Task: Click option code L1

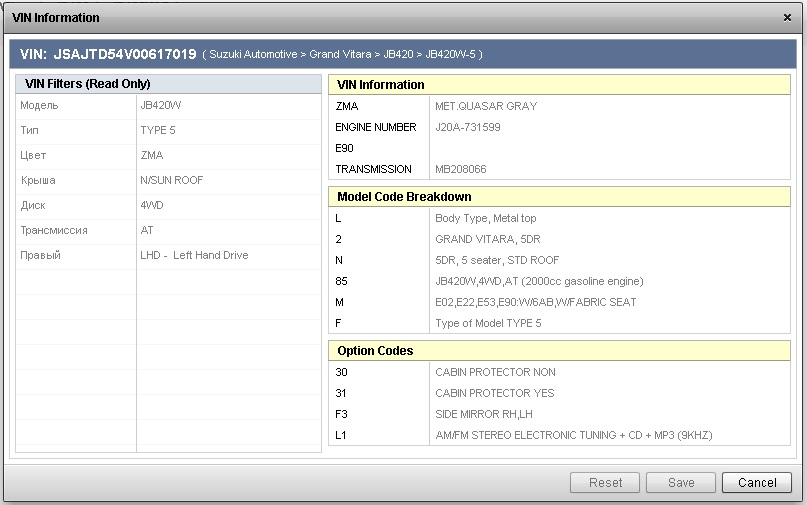Action: pyautogui.click(x=341, y=436)
